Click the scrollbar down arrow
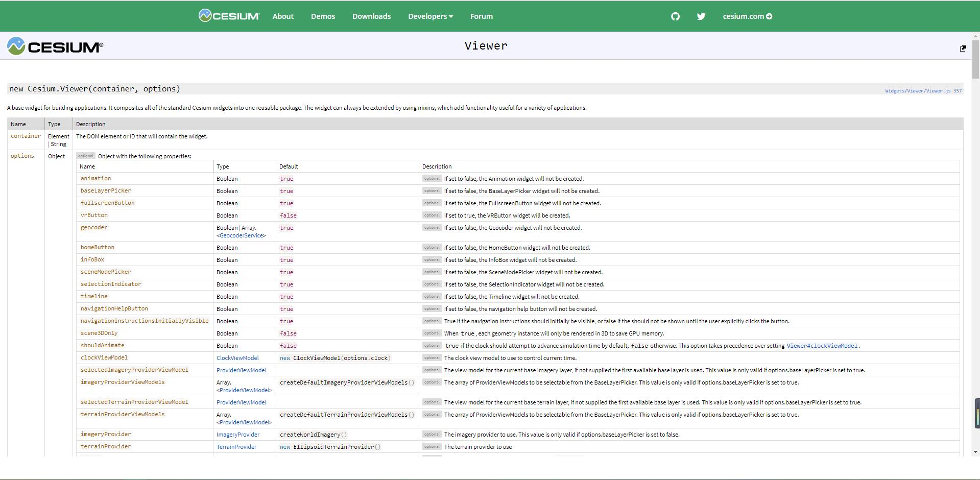 976,451
